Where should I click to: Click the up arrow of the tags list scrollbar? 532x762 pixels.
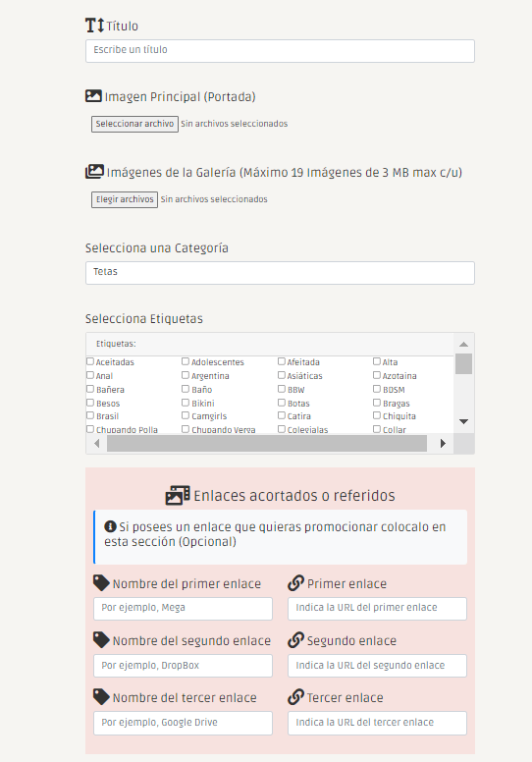coord(463,344)
